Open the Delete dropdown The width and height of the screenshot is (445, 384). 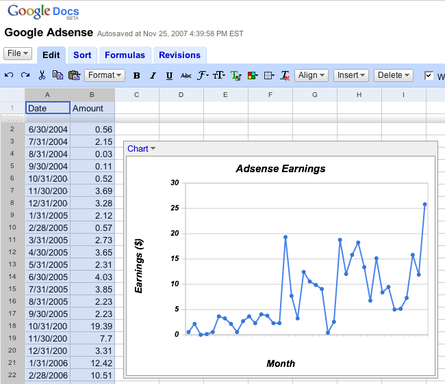click(393, 75)
